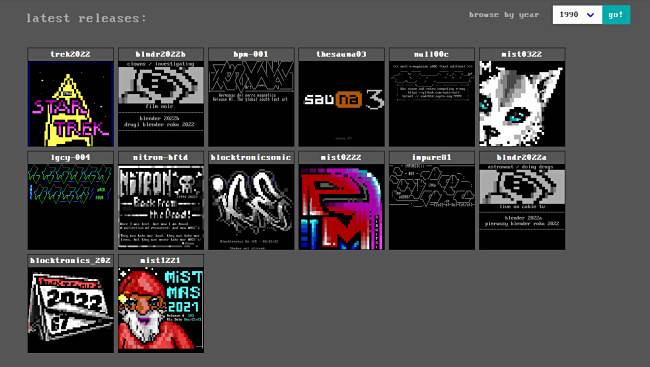Open the blndr2022b artwork thumbnail
The height and width of the screenshot is (367, 650).
pos(161,104)
